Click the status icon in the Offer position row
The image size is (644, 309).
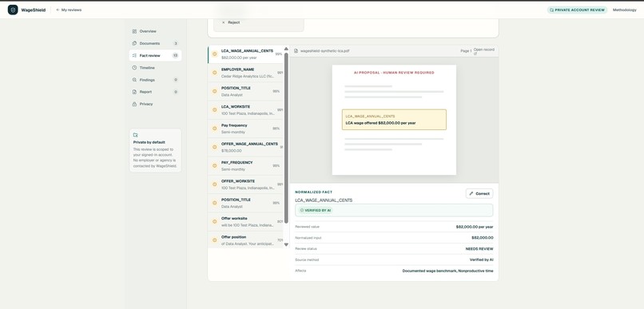[214, 240]
